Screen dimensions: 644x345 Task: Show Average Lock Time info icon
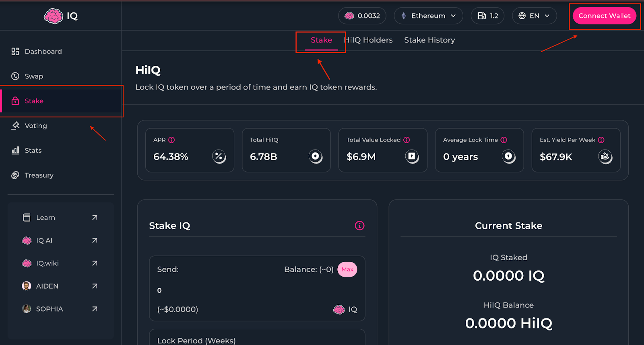pyautogui.click(x=504, y=140)
